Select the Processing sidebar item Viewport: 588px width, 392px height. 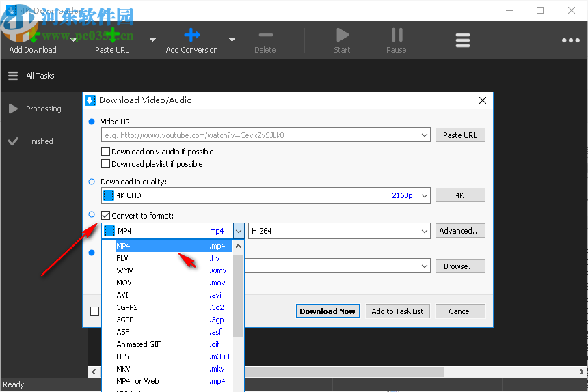tap(44, 109)
